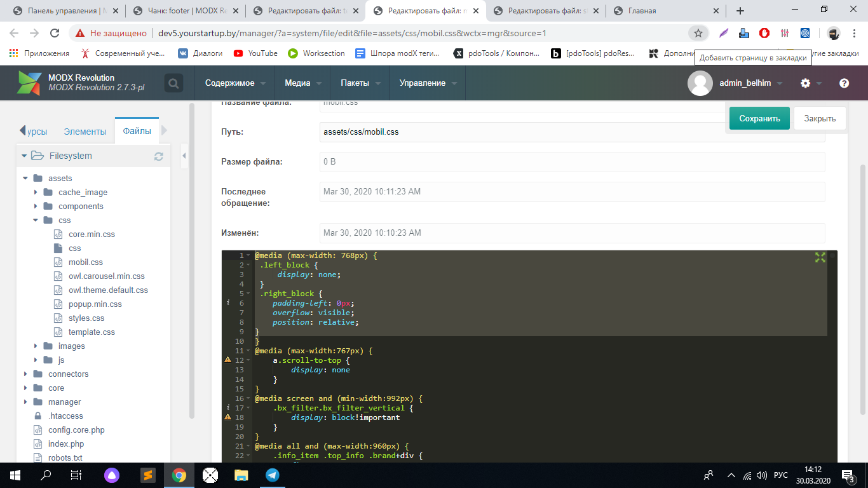Refresh the Filesystem tree
Viewport: 868px width, 488px height.
point(159,156)
